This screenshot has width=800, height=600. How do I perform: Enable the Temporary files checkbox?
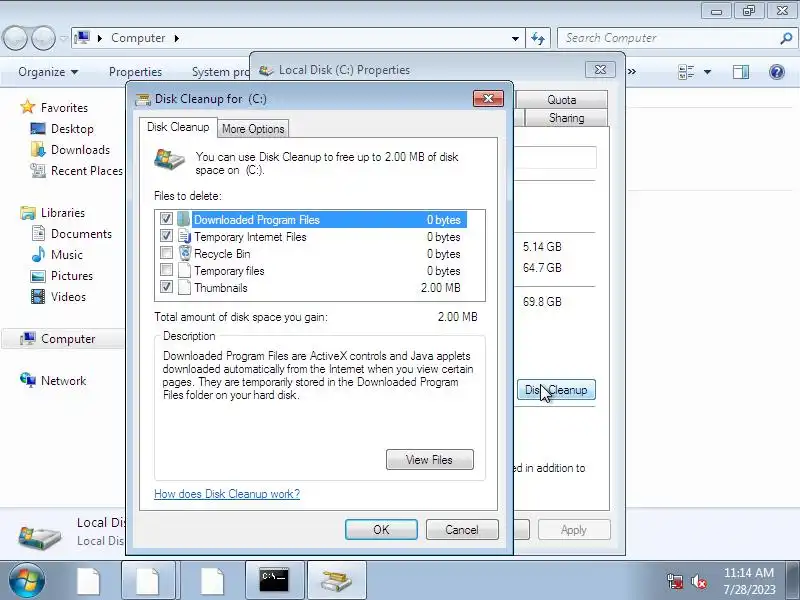click(x=166, y=269)
